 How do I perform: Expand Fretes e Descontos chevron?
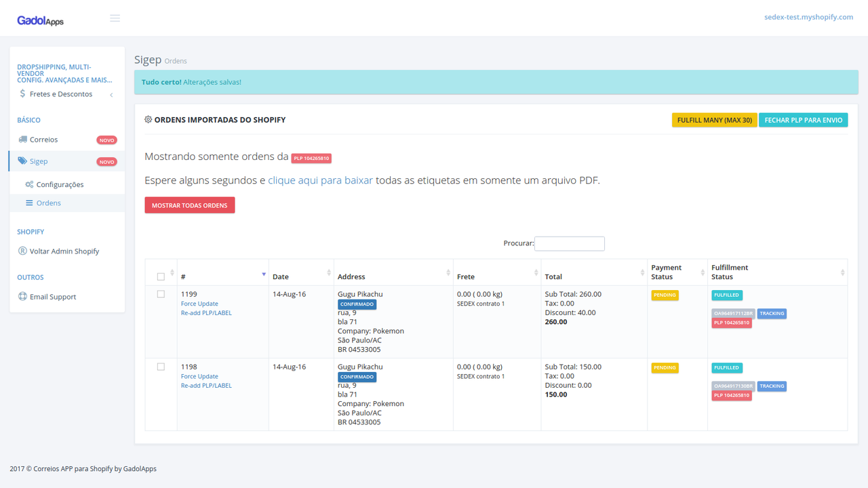click(111, 95)
